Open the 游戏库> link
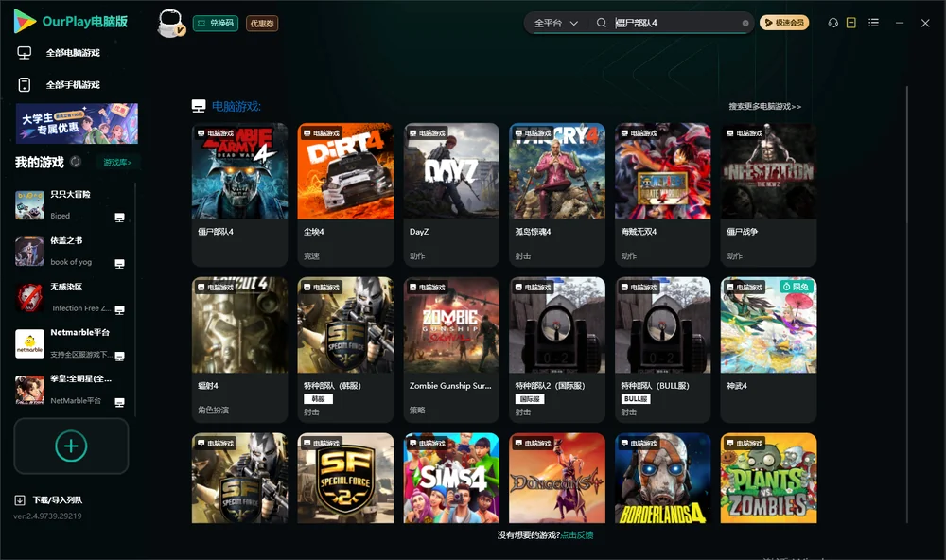Image resolution: width=946 pixels, height=560 pixels. (x=117, y=162)
